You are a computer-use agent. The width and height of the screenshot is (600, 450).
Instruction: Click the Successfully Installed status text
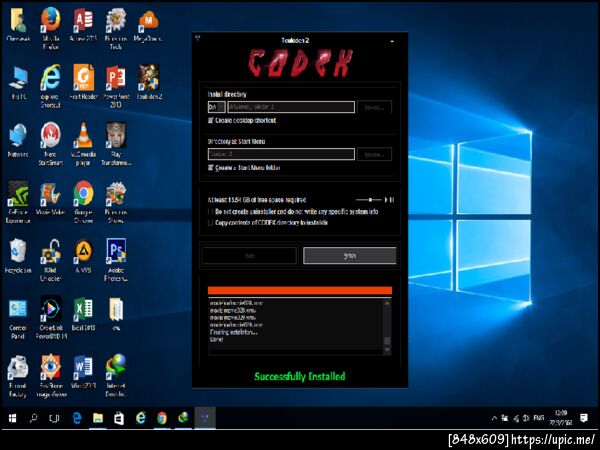tap(300, 376)
